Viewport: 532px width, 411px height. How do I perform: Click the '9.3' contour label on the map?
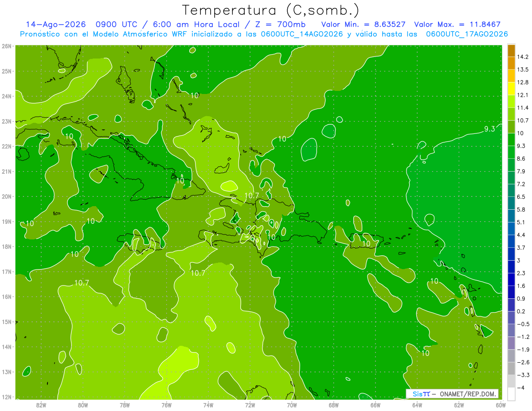489,129
